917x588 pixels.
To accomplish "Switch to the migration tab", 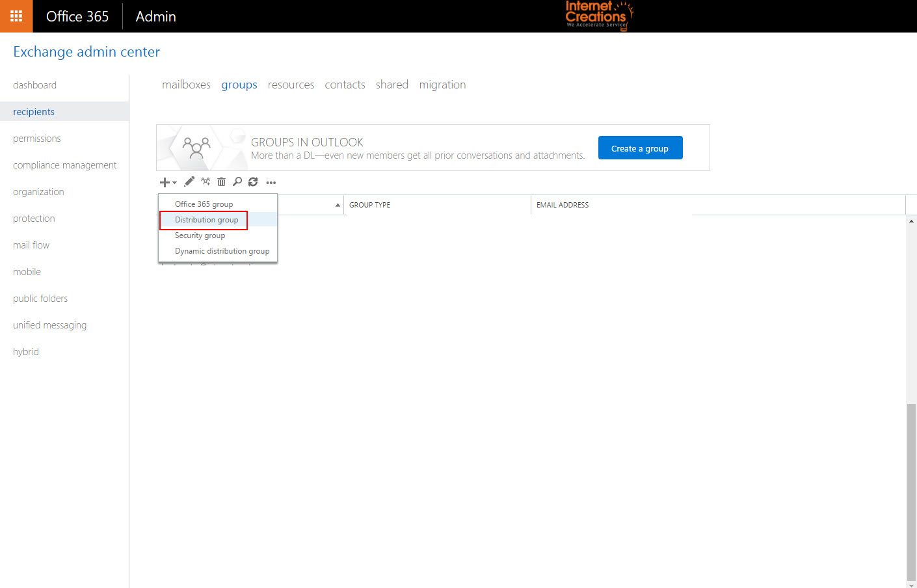I will 442,85.
